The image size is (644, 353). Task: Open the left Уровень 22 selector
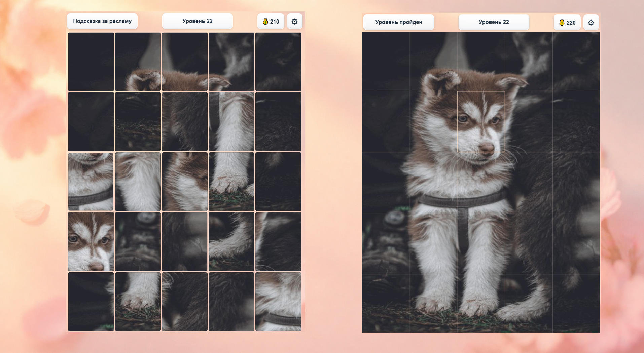click(x=197, y=21)
